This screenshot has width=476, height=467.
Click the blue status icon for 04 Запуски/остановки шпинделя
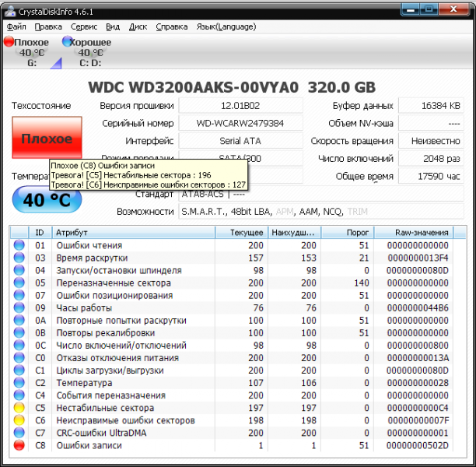[x=19, y=270]
